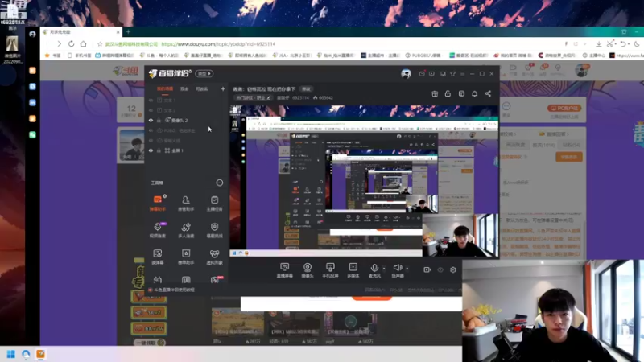This screenshot has width=644, height=362.
Task: Add a 多媒体 multimedia source
Action: [353, 270]
